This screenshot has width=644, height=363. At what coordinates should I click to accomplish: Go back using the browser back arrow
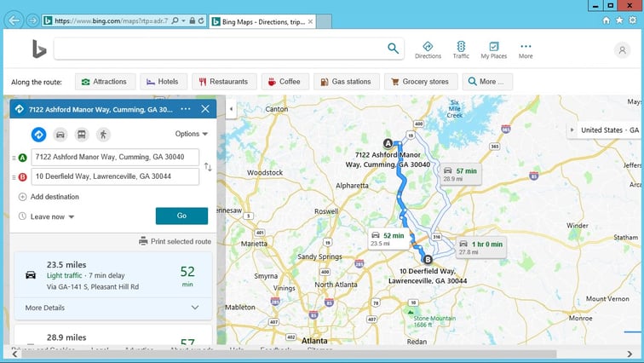(14, 20)
